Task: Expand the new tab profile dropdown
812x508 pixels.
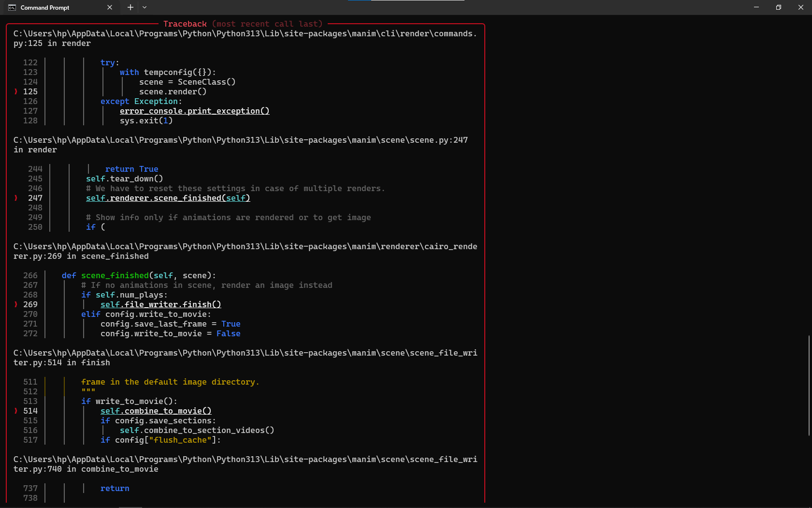Action: pos(145,7)
